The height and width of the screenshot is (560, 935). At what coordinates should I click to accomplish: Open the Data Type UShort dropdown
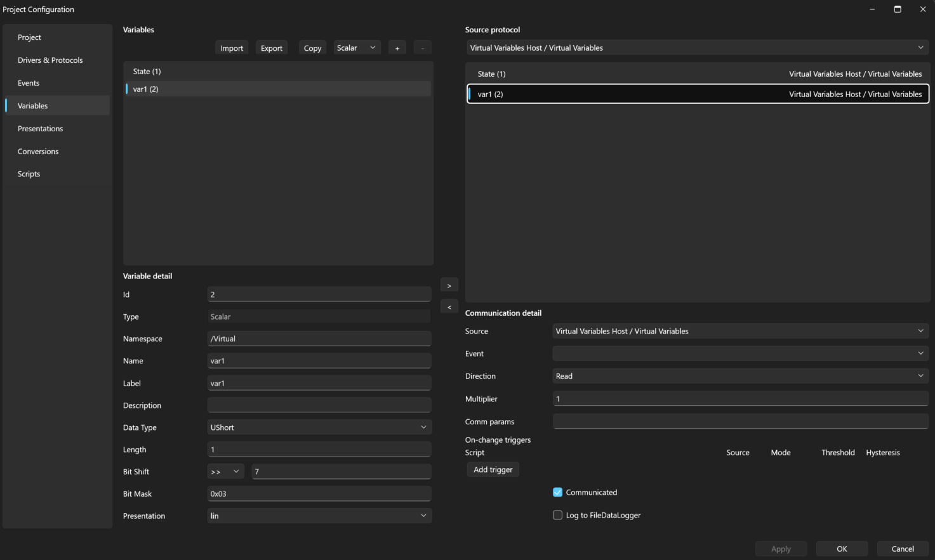[319, 427]
